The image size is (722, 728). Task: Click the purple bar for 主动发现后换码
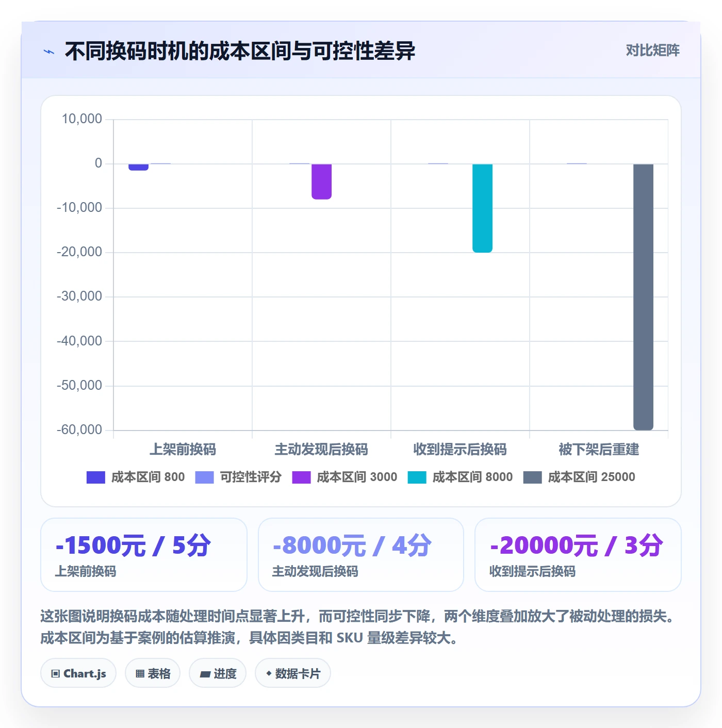point(321,181)
